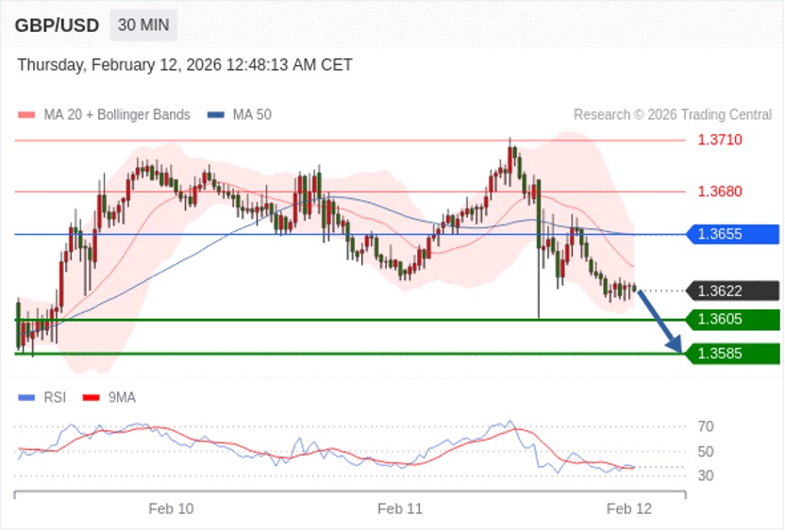Click the GBP/USD symbol title
Image resolution: width=785 pixels, height=532 pixels.
point(57,25)
